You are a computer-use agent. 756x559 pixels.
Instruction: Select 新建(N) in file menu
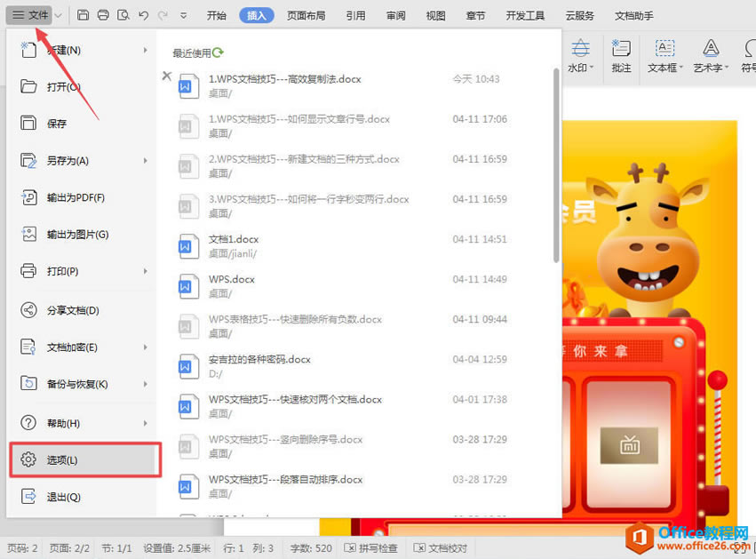(83, 50)
